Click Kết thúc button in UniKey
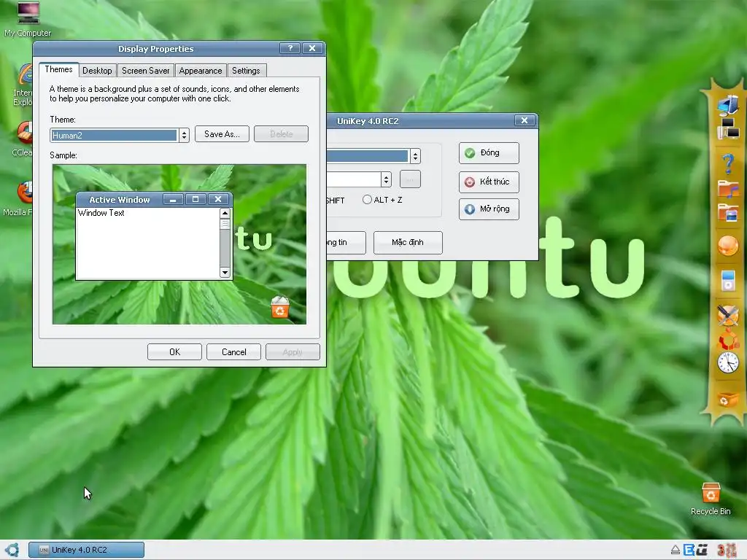This screenshot has height=560, width=747. click(489, 182)
